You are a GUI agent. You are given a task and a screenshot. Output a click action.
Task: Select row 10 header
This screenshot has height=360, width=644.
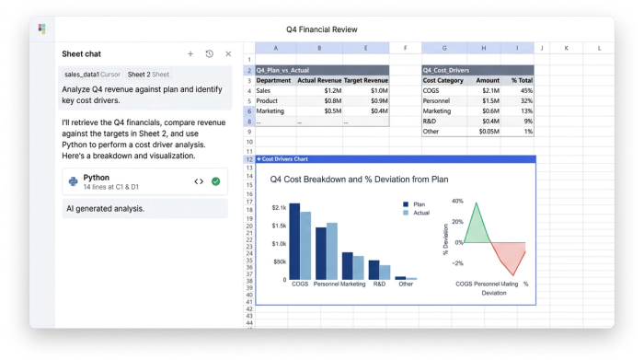point(249,142)
